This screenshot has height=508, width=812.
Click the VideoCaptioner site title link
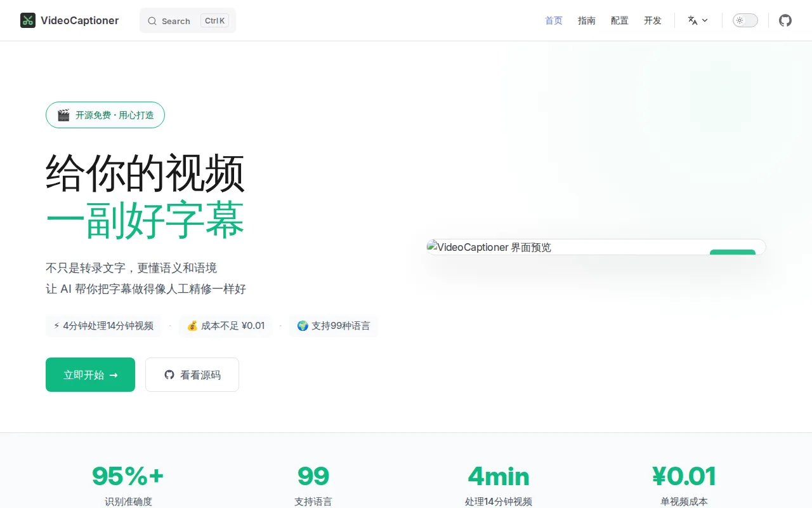(80, 20)
